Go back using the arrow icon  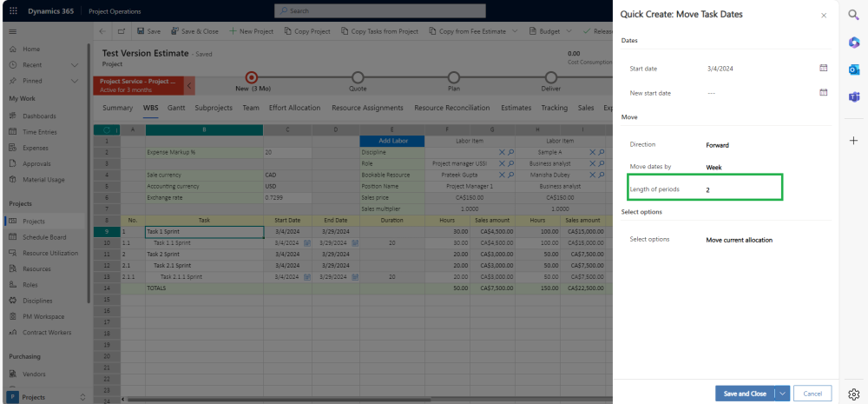pyautogui.click(x=102, y=31)
